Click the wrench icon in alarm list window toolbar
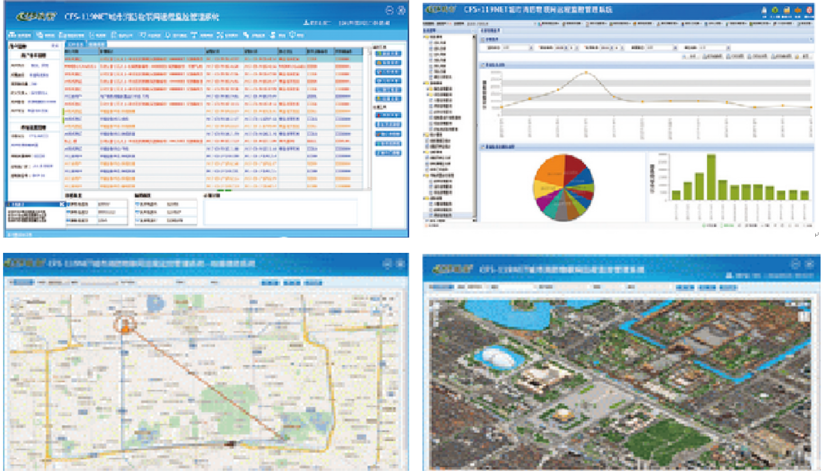Image resolution: width=821 pixels, height=471 pixels. [x=246, y=35]
